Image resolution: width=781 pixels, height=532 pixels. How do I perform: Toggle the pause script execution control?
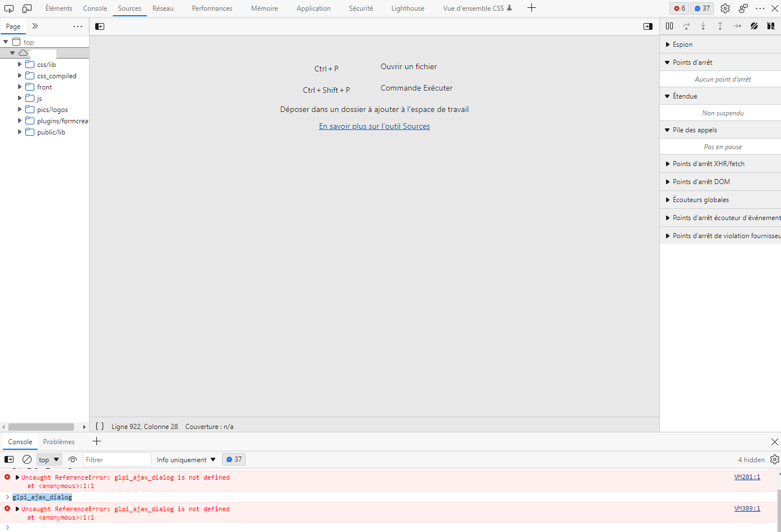(669, 26)
